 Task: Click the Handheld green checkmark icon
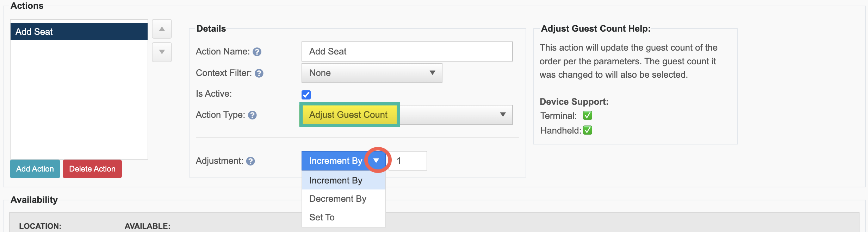click(x=588, y=130)
